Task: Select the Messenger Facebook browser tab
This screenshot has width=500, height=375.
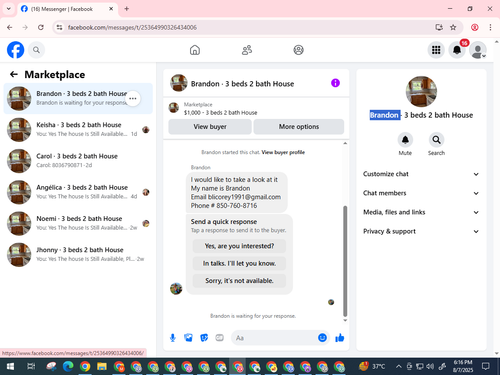Action: coord(67,9)
